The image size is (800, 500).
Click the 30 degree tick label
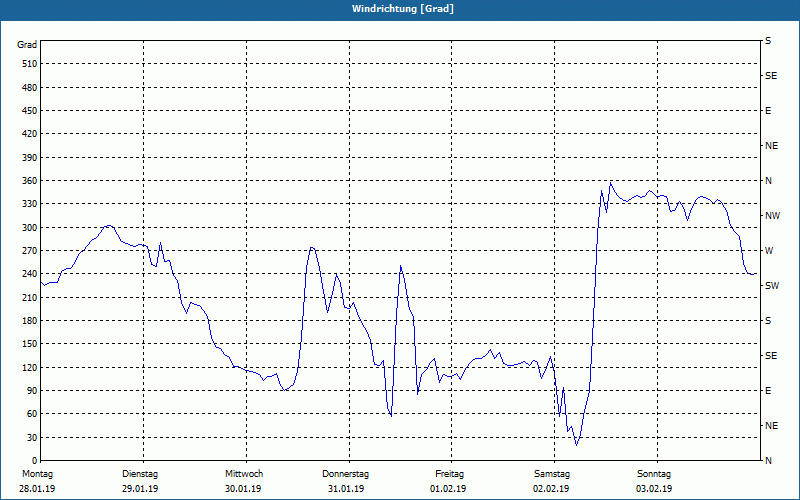(x=32, y=437)
